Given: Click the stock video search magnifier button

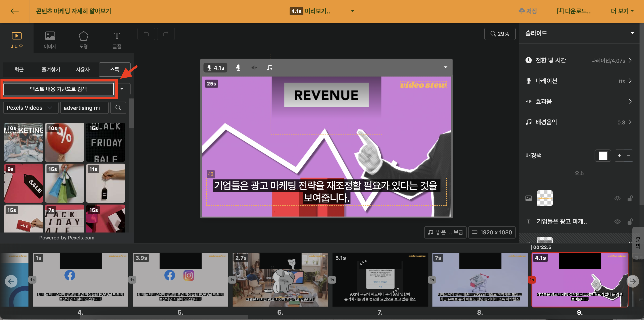Looking at the screenshot, I should pyautogui.click(x=118, y=108).
